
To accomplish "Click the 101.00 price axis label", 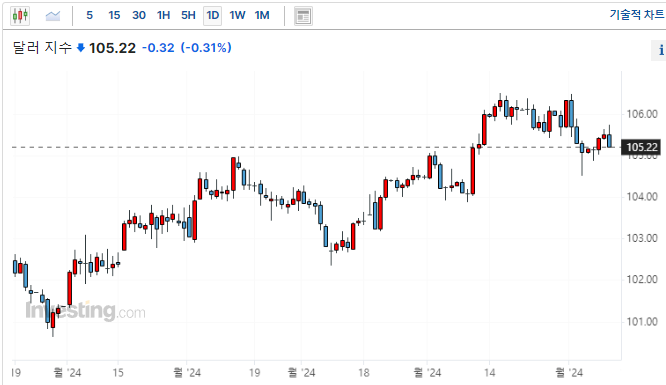I will click(x=642, y=322).
